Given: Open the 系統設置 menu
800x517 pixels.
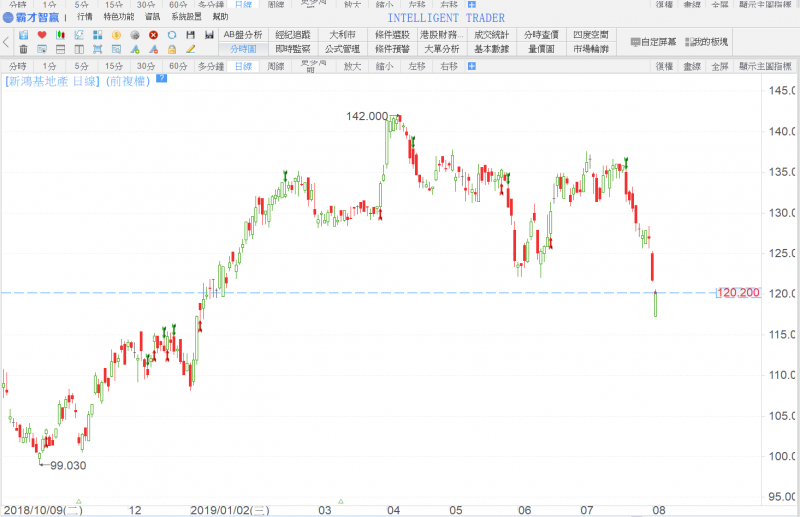Looking at the screenshot, I should point(185,17).
